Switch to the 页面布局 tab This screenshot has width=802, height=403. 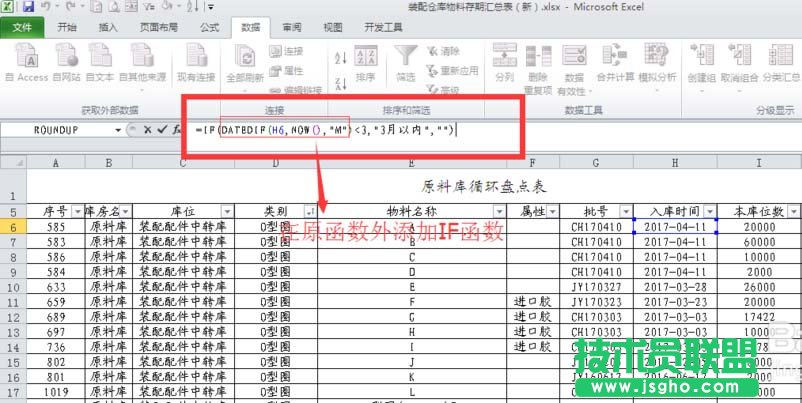click(x=159, y=28)
